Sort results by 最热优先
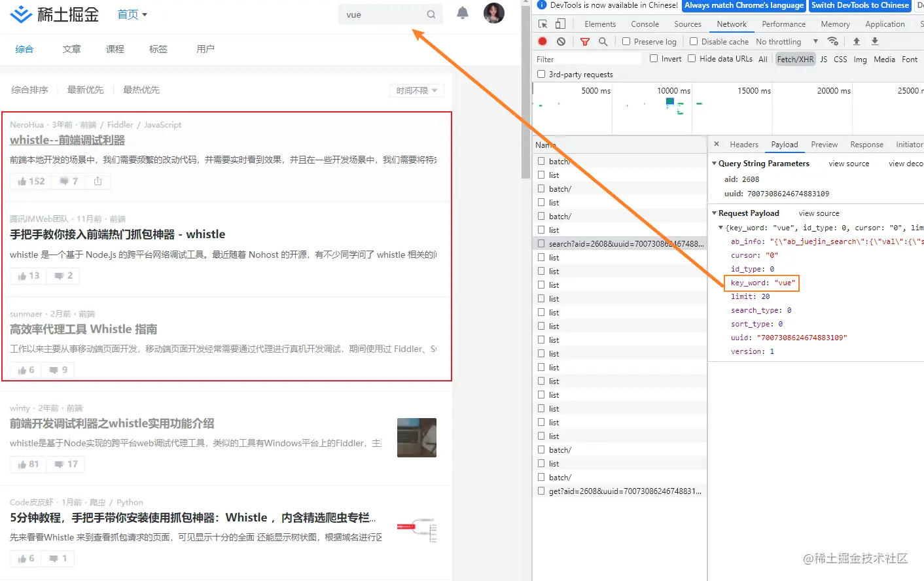This screenshot has height=581, width=924. pyautogui.click(x=141, y=90)
